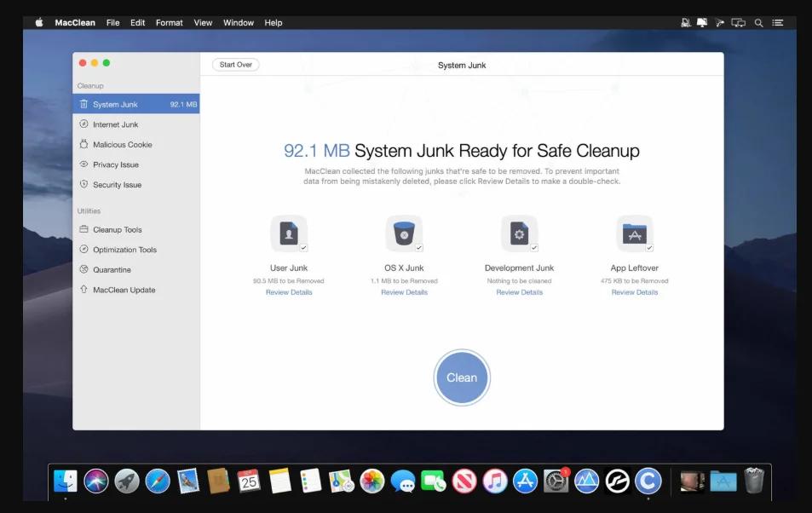Image resolution: width=812 pixels, height=513 pixels.
Task: Open the Apple menu
Action: coord(39,22)
